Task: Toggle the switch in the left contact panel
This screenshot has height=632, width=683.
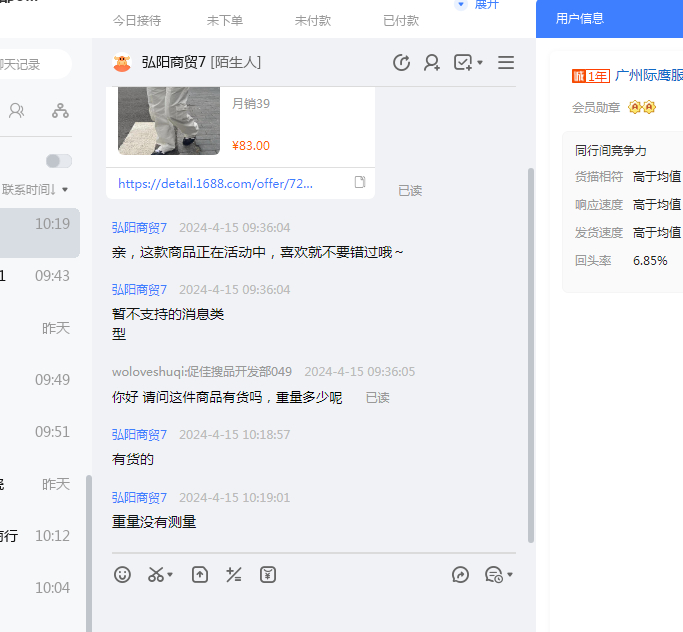Action: click(59, 161)
